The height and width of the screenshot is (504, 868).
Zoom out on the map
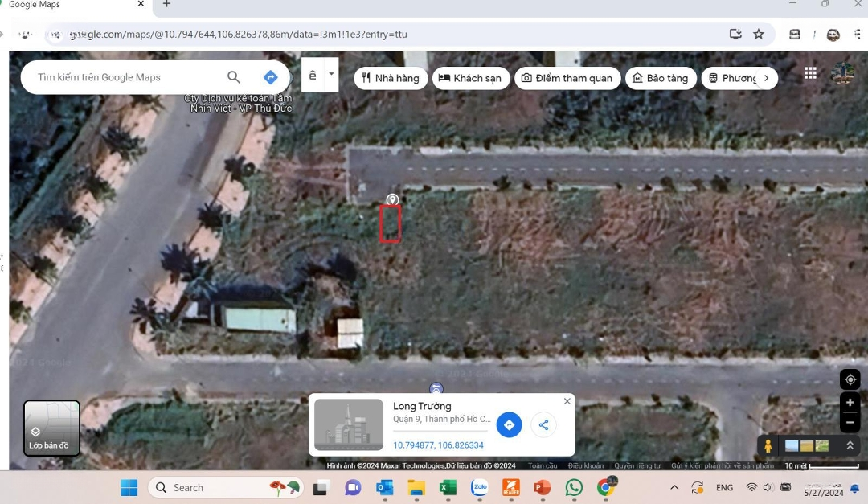point(850,422)
